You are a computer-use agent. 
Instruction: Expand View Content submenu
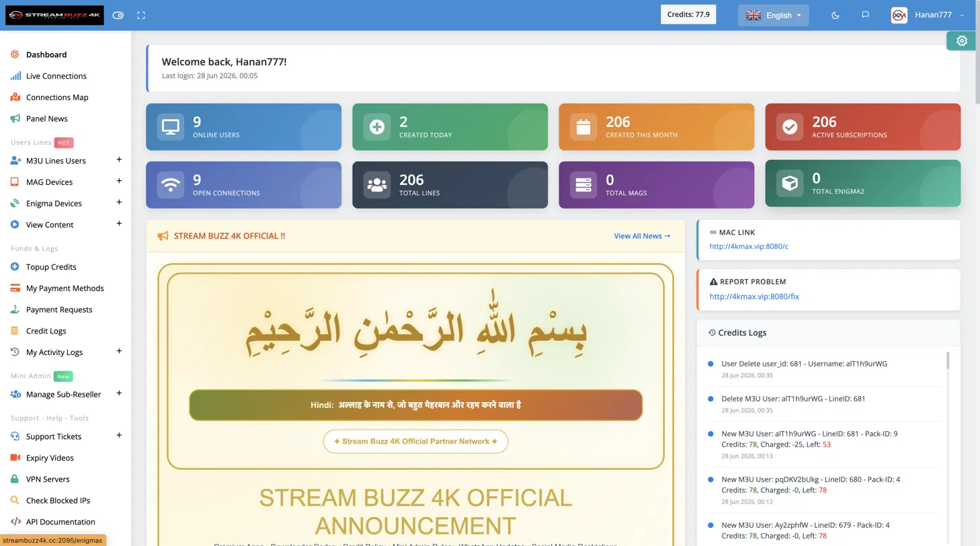point(119,224)
